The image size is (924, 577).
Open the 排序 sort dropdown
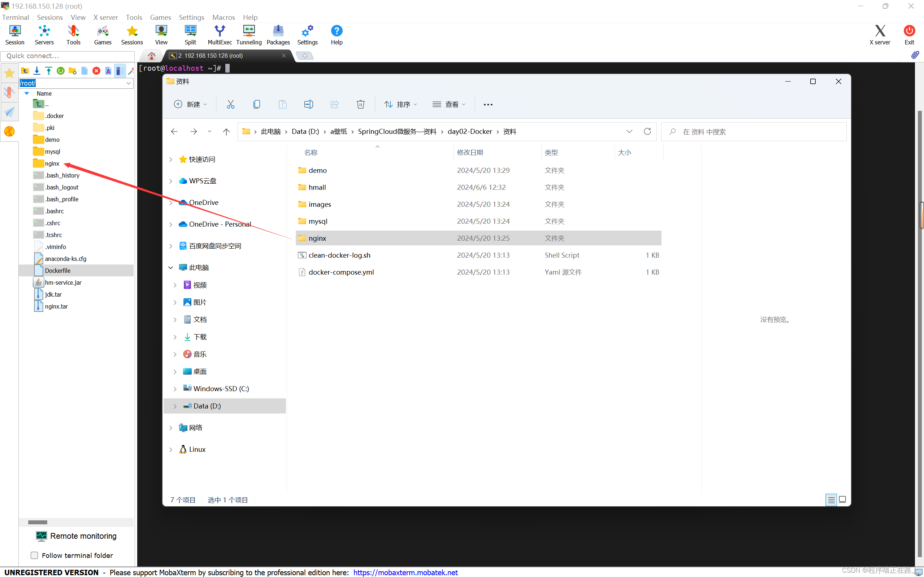pos(400,104)
